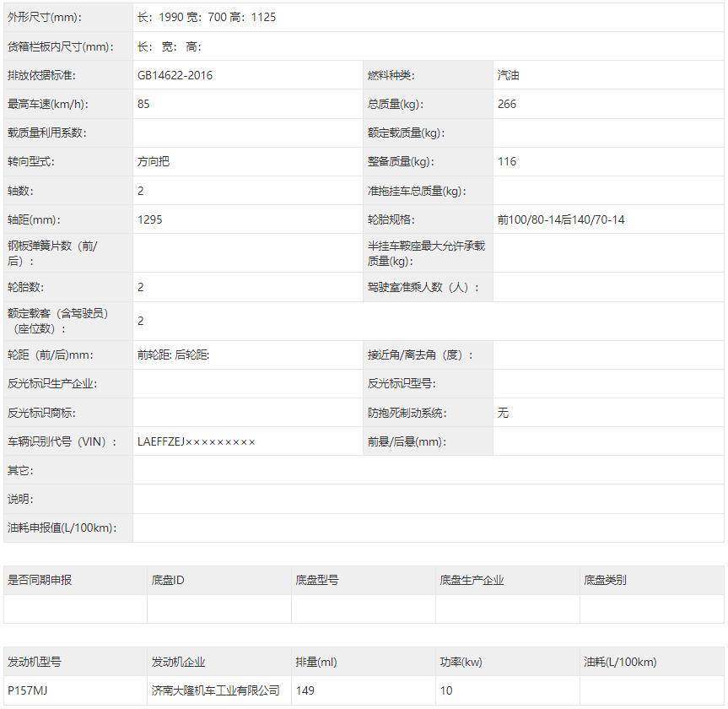
Task: Select the top speed value 85
Action: (x=143, y=104)
